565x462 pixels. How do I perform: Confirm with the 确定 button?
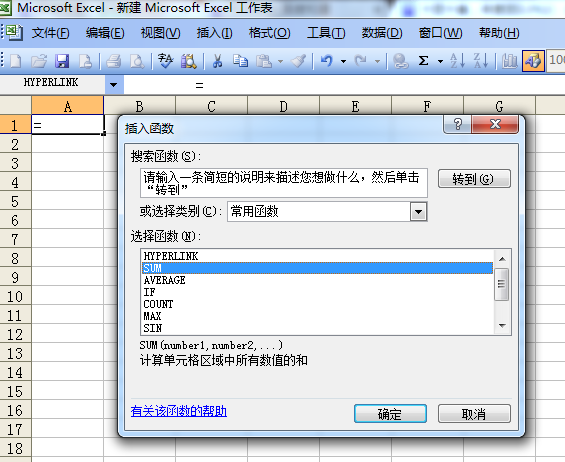390,413
